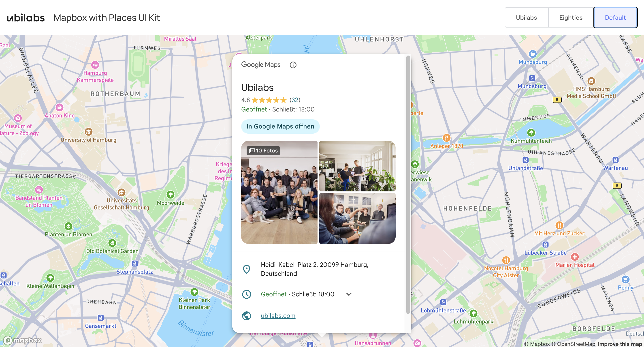Click the Kleiner Park Binnenalster icon

click(x=194, y=292)
